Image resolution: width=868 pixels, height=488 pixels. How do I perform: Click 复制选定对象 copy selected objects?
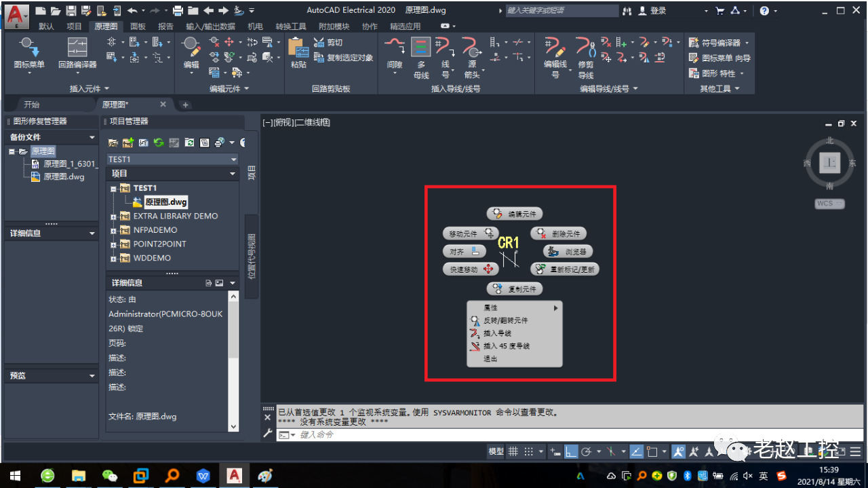point(343,58)
